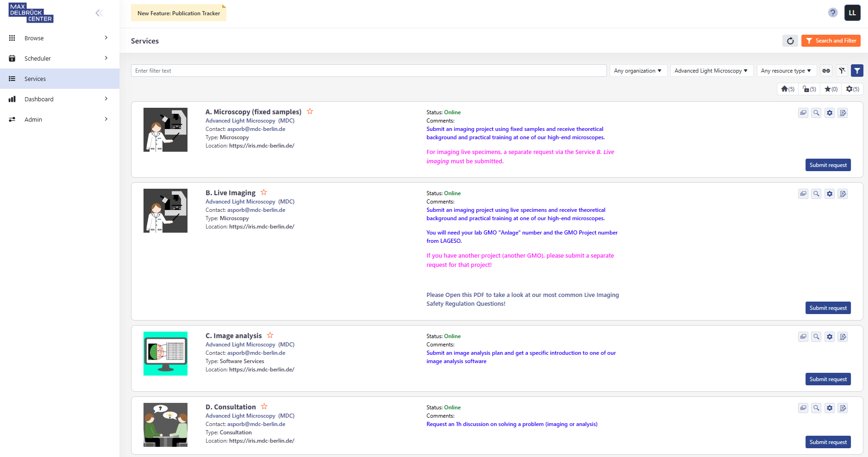Open the Dashboard sidebar menu item
Viewport: 868px width, 457px height.
click(60, 99)
